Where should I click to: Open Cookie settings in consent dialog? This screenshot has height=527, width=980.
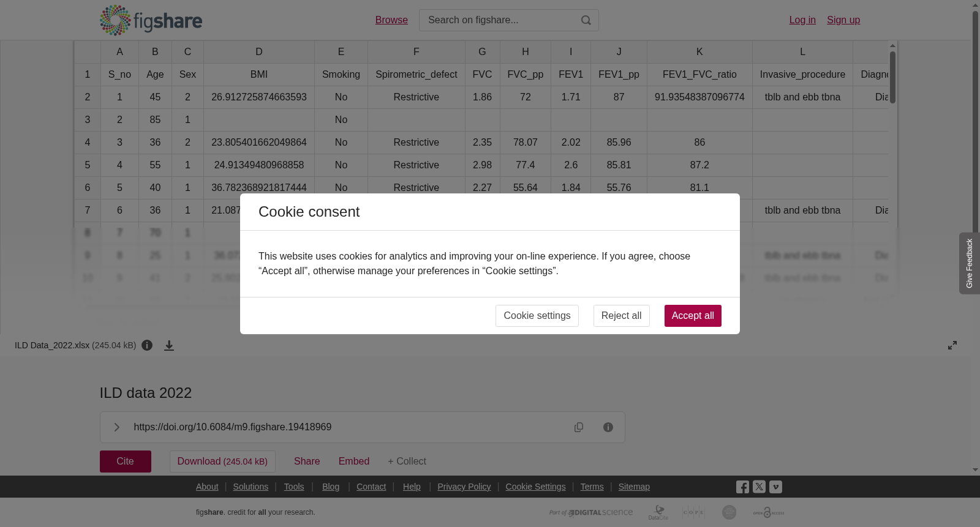[537, 316]
